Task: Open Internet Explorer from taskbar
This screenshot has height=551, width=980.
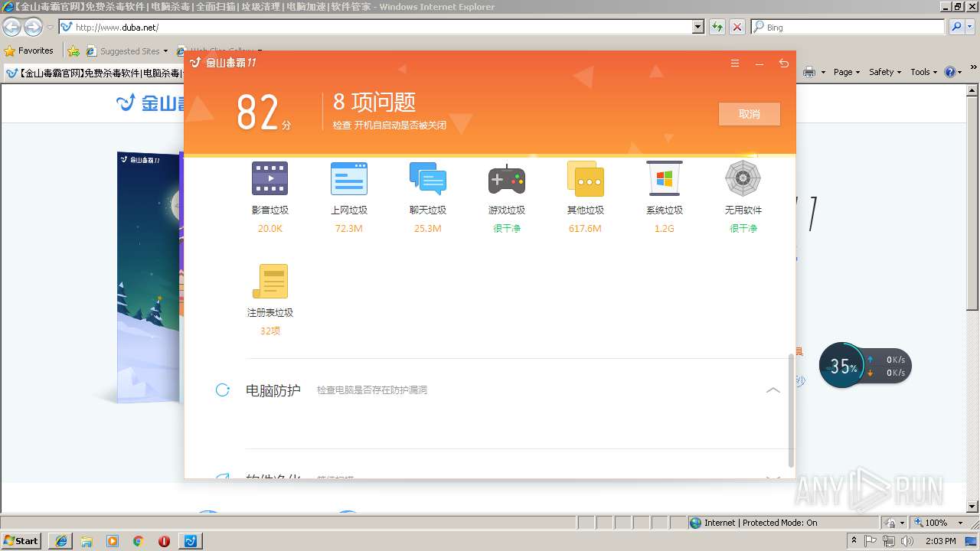Action: pos(61,541)
